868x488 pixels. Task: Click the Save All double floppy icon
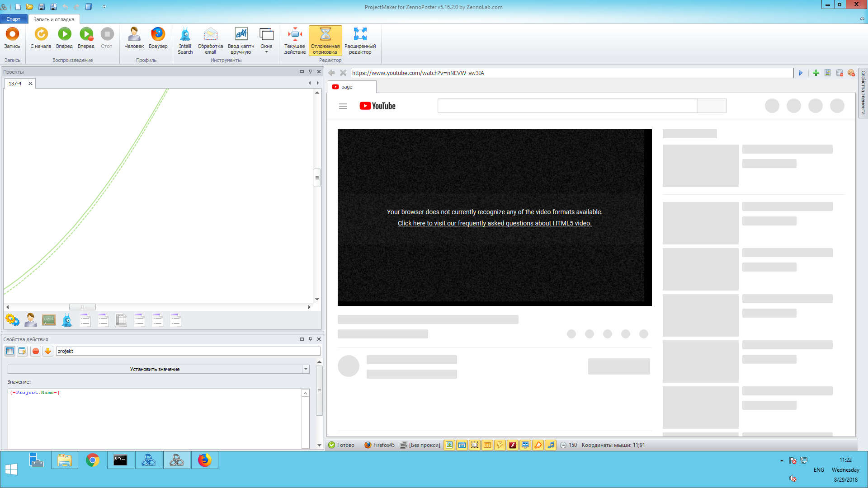(53, 7)
